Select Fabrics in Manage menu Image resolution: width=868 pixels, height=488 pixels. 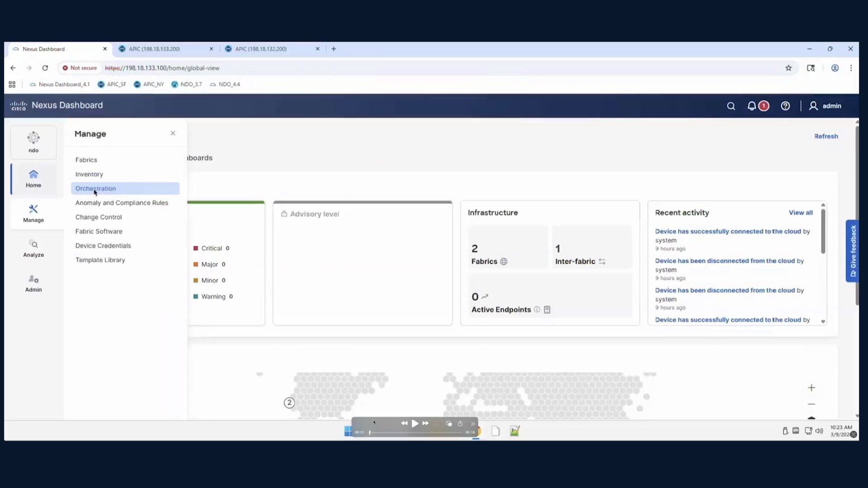(86, 160)
